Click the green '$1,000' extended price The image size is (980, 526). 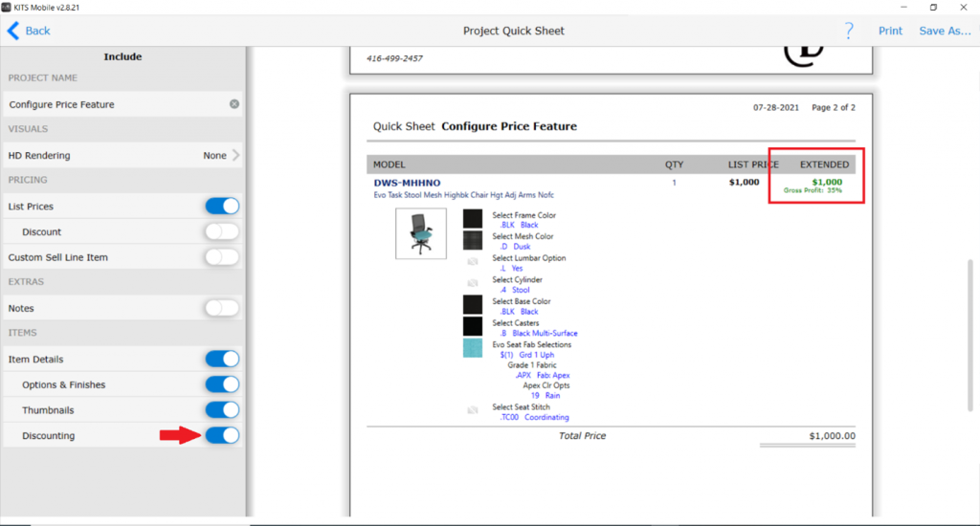pos(827,182)
